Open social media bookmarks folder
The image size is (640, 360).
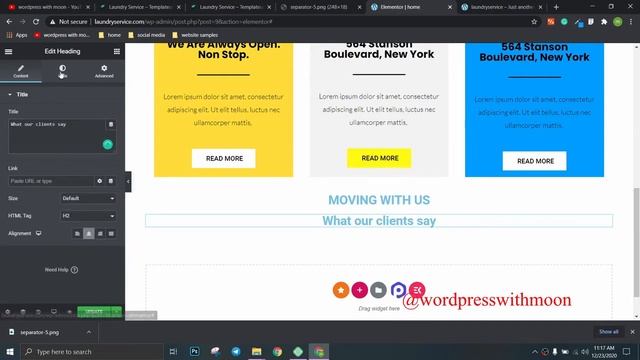[147, 35]
